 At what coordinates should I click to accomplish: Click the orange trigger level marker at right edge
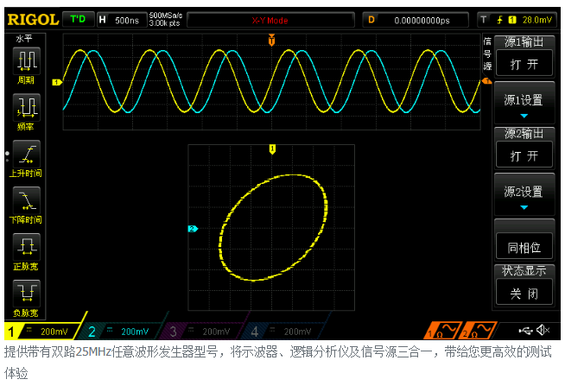pos(486,81)
